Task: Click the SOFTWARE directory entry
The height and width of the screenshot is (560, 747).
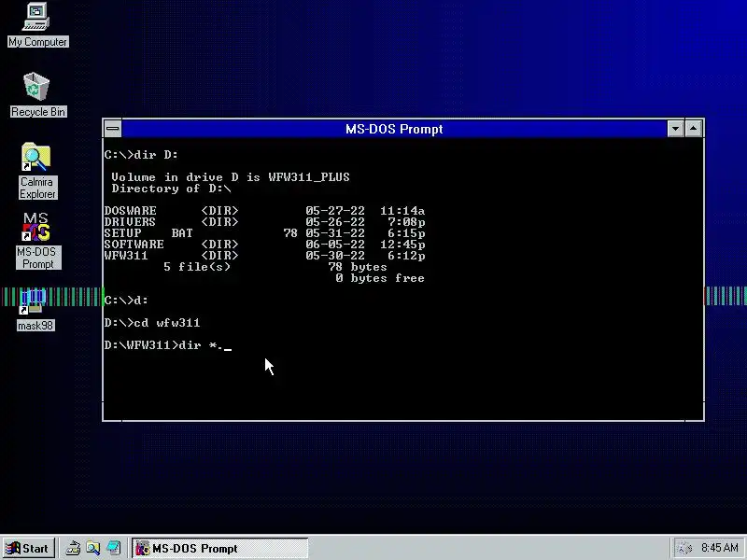Action: (x=264, y=245)
